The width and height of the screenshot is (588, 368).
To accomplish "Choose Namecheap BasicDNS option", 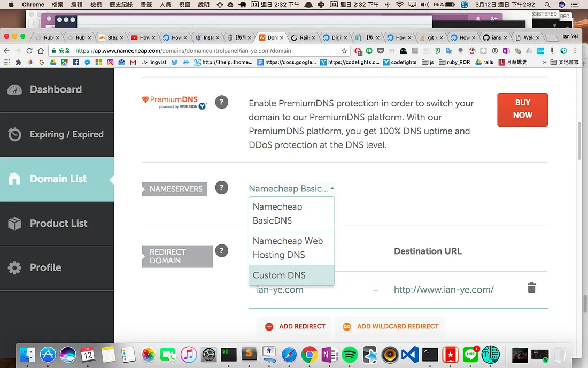I will click(291, 213).
